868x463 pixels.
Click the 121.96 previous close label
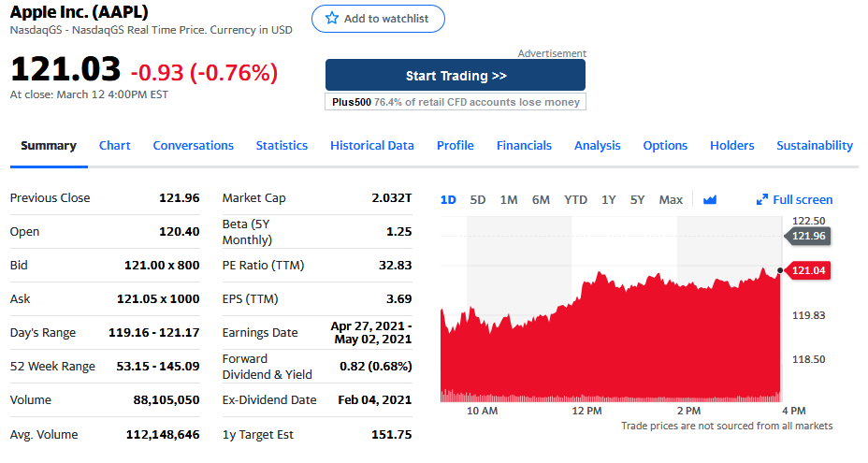pyautogui.click(x=807, y=236)
